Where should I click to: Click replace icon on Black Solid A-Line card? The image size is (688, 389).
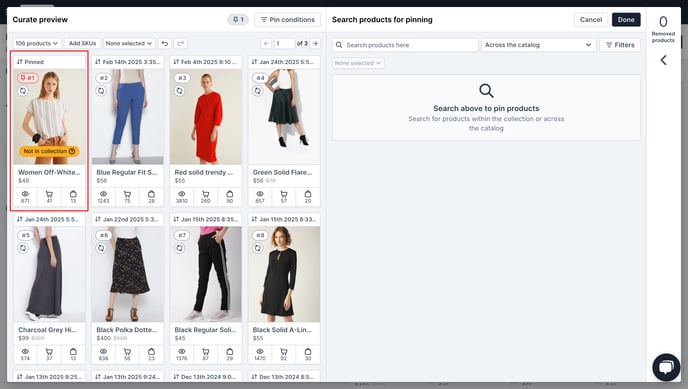(x=258, y=248)
